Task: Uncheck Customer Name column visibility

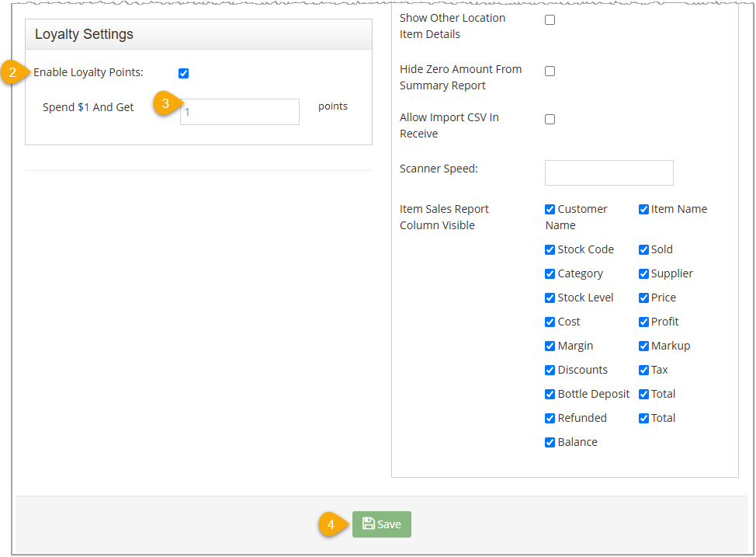Action: click(550, 209)
